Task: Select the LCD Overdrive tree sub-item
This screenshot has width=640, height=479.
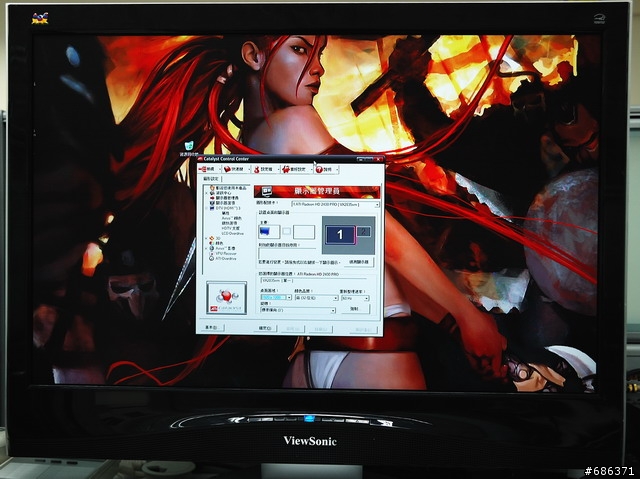Action: click(233, 234)
